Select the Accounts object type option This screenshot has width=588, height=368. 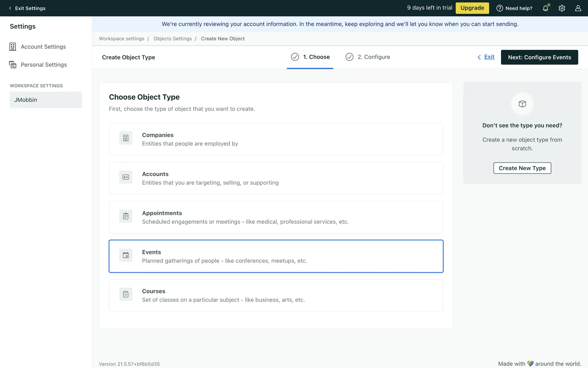point(276,178)
